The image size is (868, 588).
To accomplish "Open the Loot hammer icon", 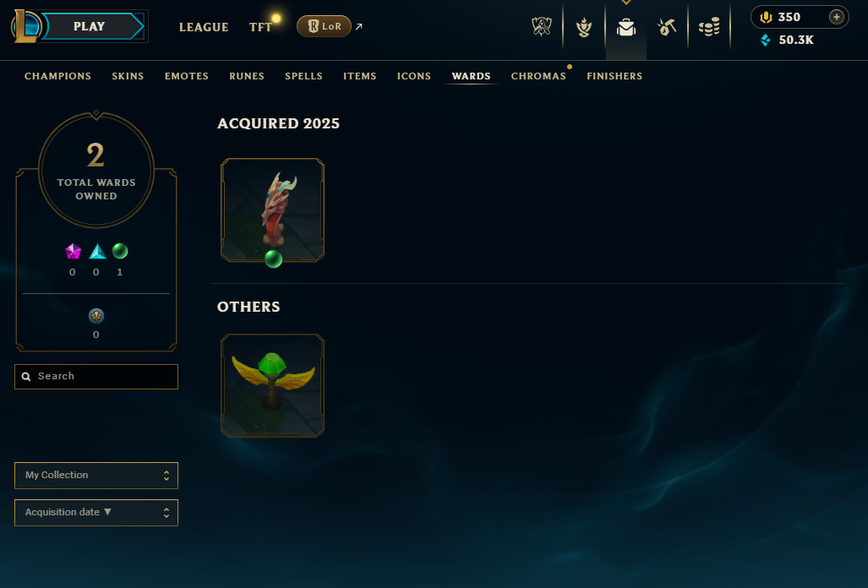I will point(667,26).
